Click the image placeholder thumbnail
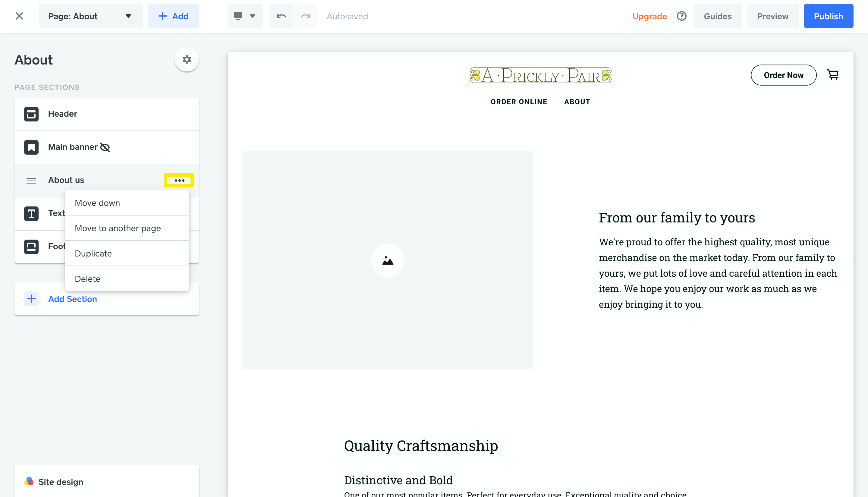The width and height of the screenshot is (868, 497). (388, 260)
